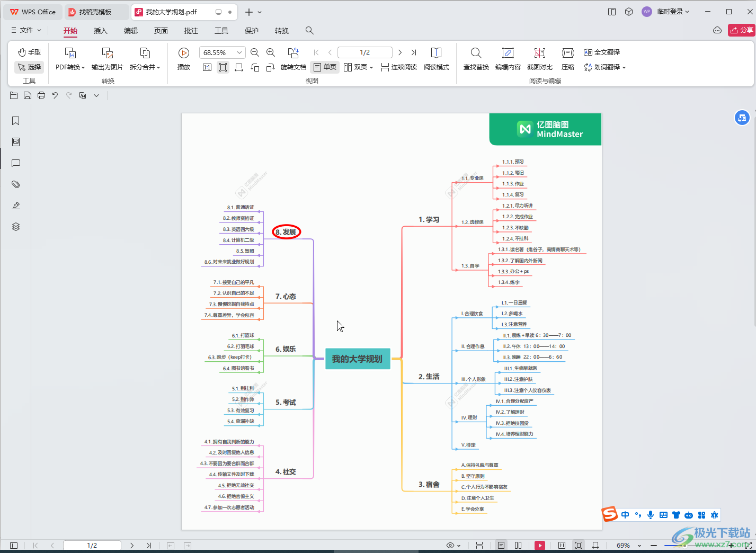Open the 68.55% zoom level combo box
756x553 pixels.
tap(223, 52)
